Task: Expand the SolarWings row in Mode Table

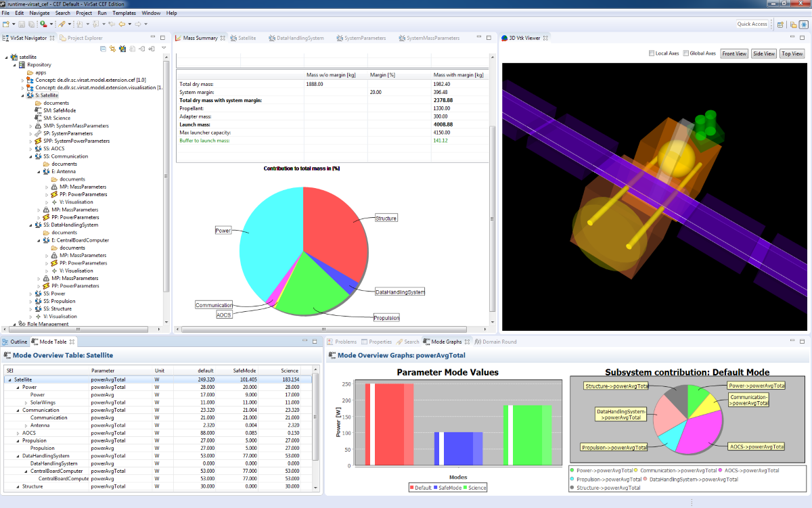Action: (26, 402)
